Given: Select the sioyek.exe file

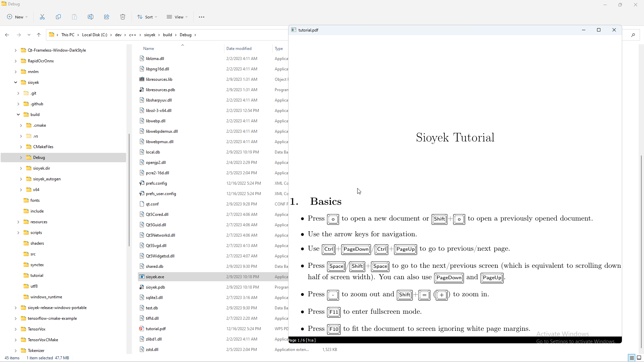Looking at the screenshot, I should pos(155,277).
